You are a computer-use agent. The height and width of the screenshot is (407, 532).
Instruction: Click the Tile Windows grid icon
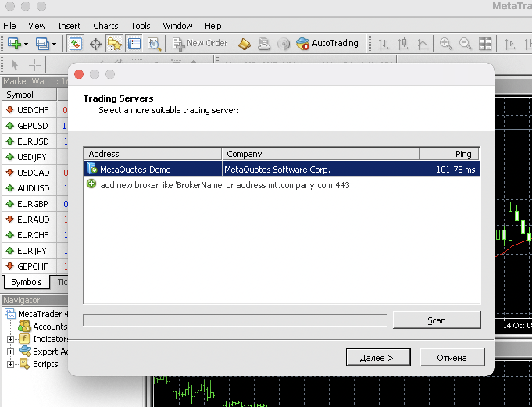point(485,43)
